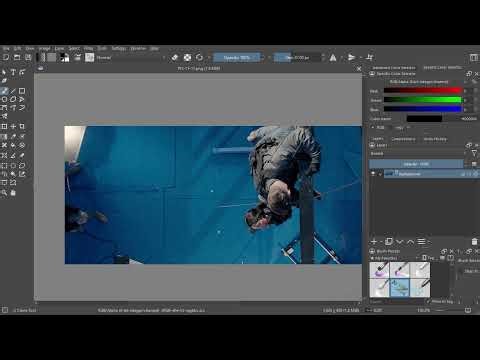Open the File menu
The image size is (480, 360).
(x=6, y=49)
